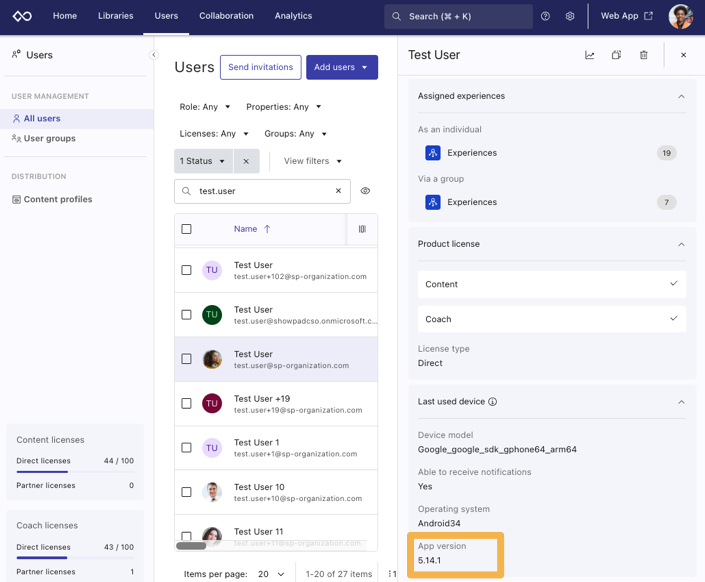The height and width of the screenshot is (582, 705).
Task: Open the Licenses: Any filter dropdown
Action: 214,134
